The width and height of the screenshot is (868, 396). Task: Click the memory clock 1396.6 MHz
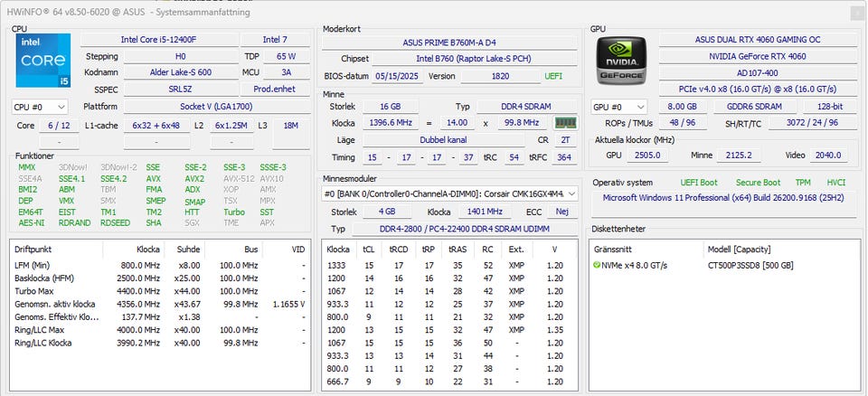391,123
